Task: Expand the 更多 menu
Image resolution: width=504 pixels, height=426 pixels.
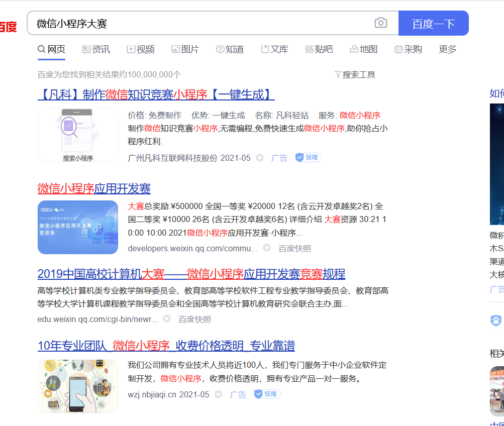Action: pos(448,49)
